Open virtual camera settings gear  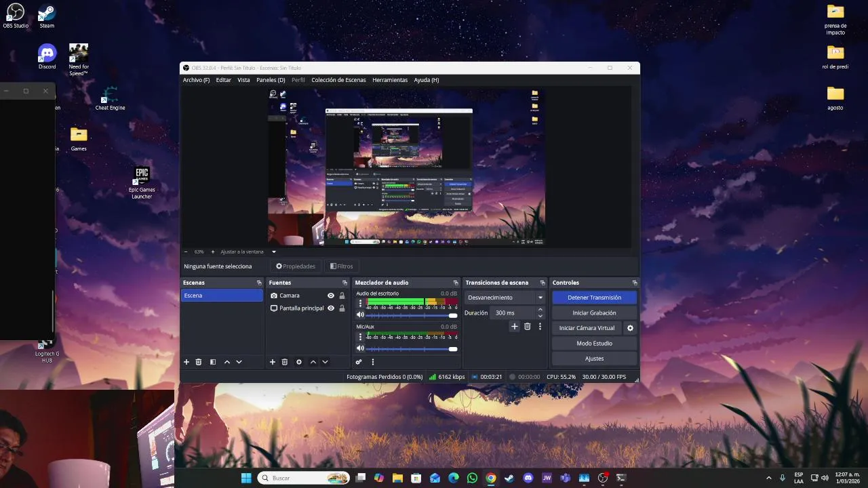click(630, 328)
